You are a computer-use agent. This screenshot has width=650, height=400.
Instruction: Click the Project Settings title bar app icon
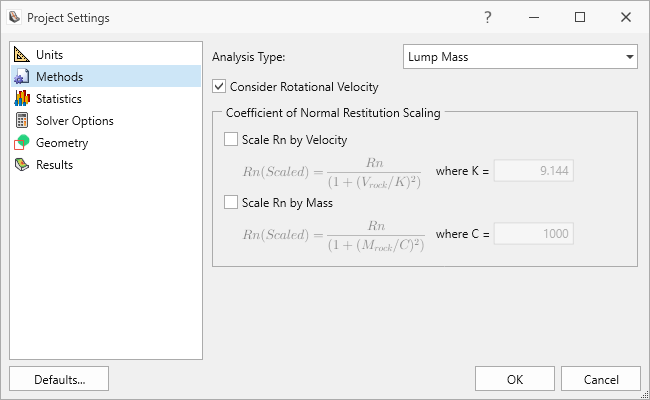pyautogui.click(x=15, y=17)
